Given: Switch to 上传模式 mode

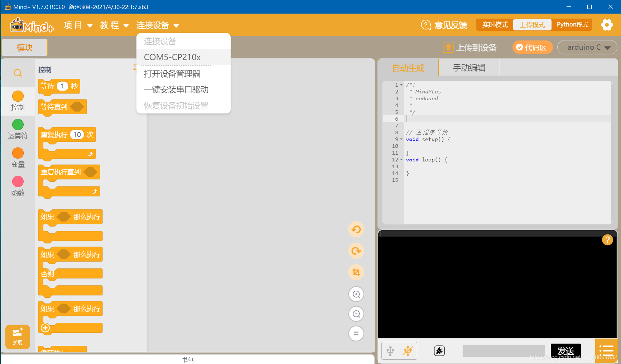Looking at the screenshot, I should click(x=533, y=25).
